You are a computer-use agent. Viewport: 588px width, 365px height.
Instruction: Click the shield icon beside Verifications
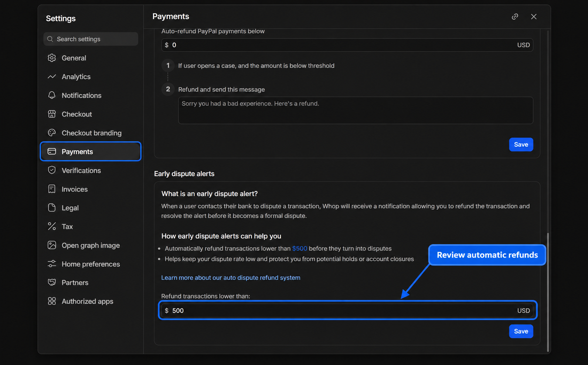(x=52, y=170)
